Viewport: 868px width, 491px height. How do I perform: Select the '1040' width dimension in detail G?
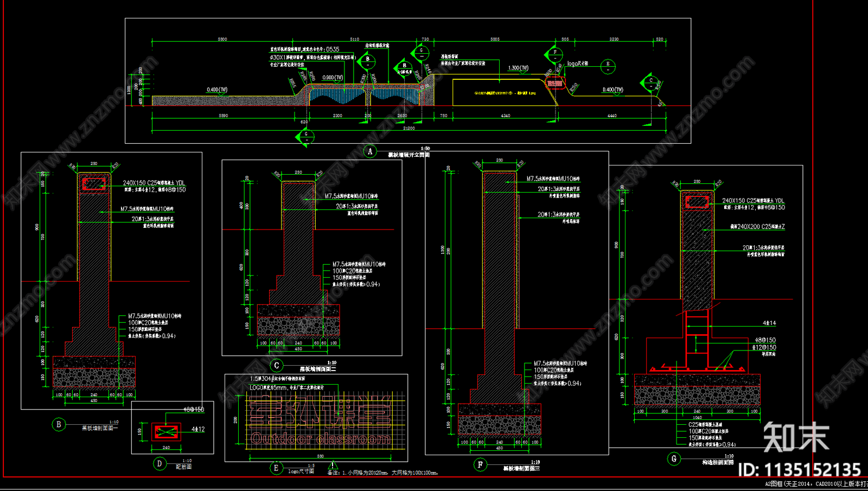coord(697,418)
